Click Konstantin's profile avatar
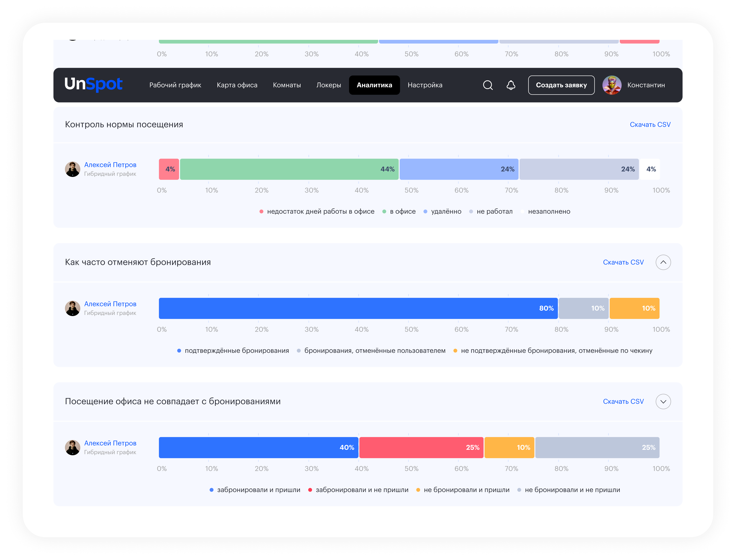The width and height of the screenshot is (736, 560). 612,85
